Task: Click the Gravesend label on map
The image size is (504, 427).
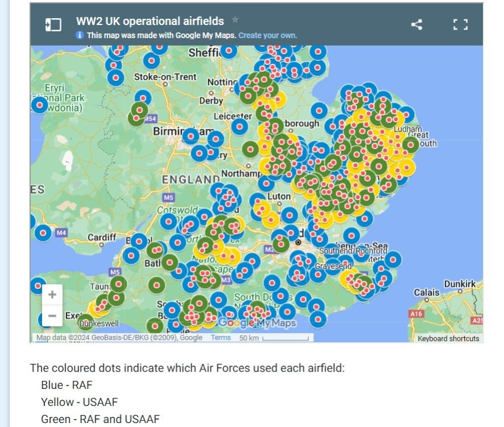Action: pos(333,266)
